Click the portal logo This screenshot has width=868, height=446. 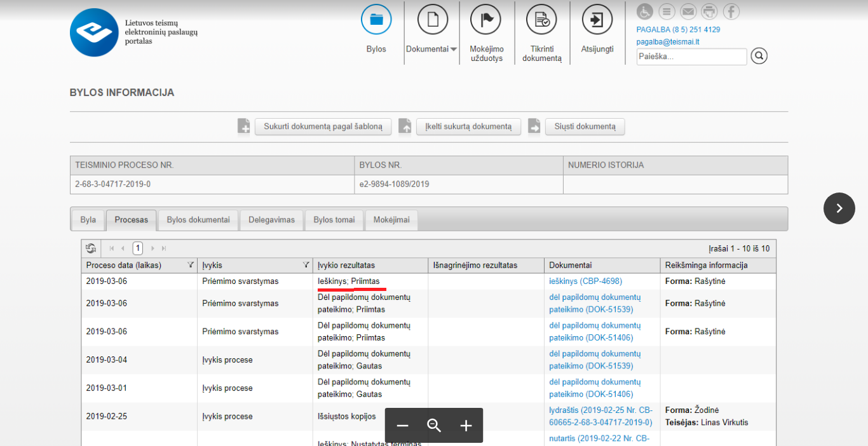(95, 32)
